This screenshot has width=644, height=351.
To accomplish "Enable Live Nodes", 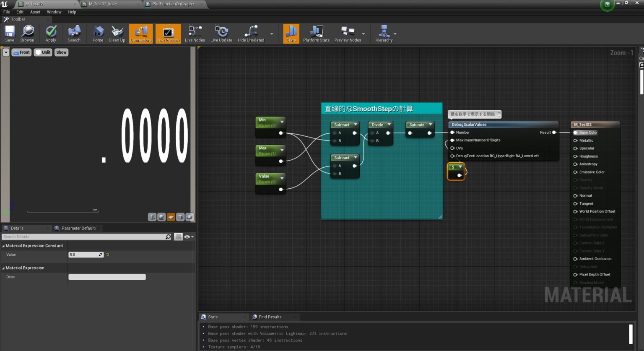I will 195,33.
